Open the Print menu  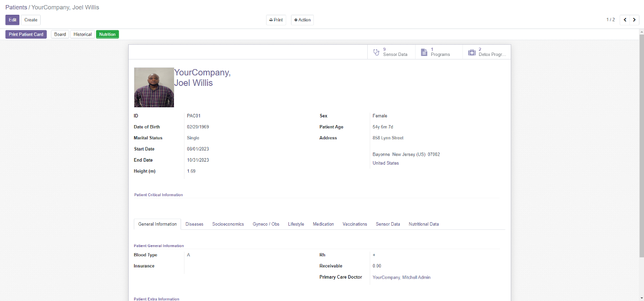pyautogui.click(x=276, y=20)
